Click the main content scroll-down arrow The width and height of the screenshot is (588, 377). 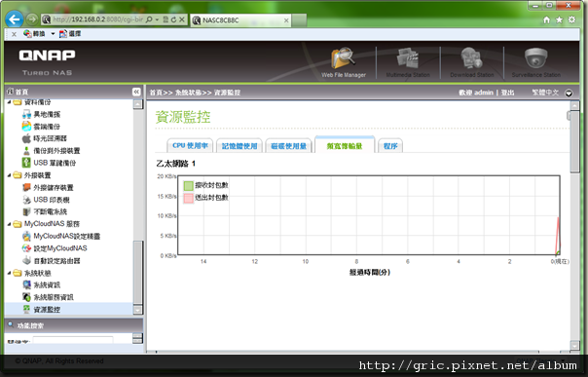pyautogui.click(x=574, y=345)
